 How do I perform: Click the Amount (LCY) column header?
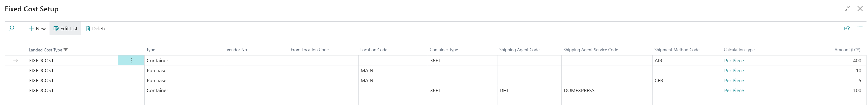click(847, 50)
